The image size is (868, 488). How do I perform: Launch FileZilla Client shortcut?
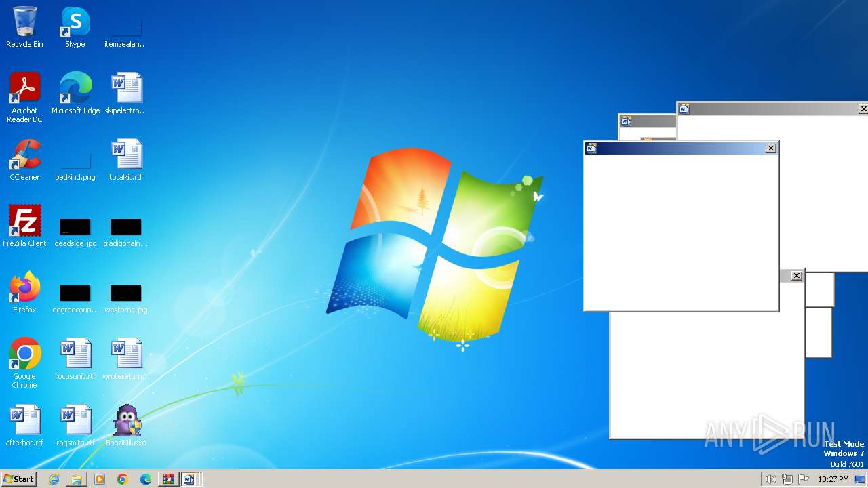click(24, 226)
